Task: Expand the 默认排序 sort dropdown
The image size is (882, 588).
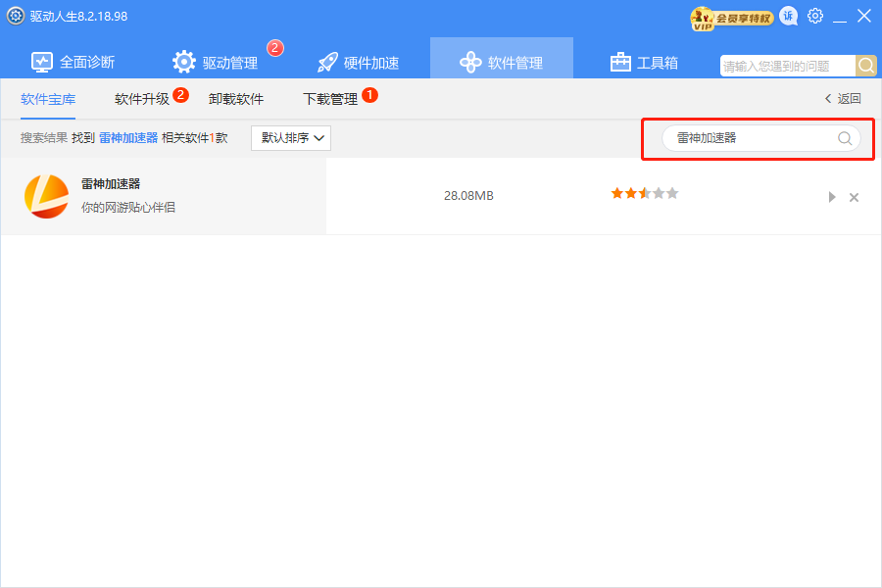Action: coord(291,138)
